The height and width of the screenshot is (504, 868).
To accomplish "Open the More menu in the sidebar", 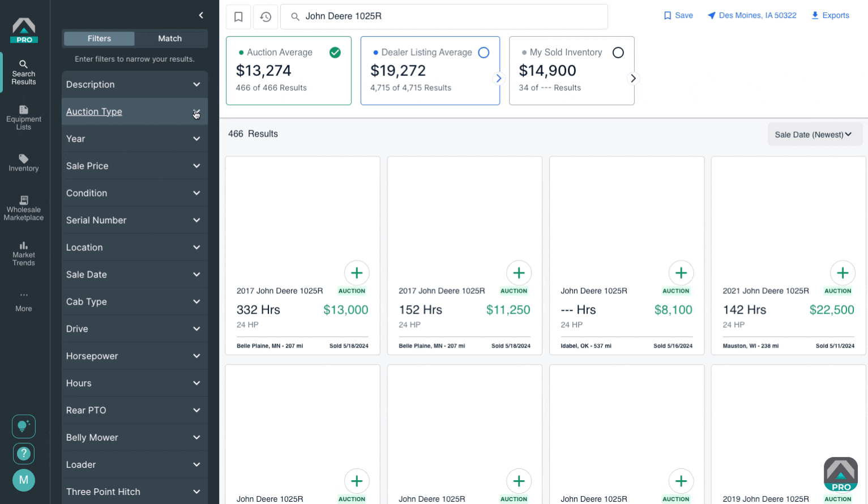I will coord(24,302).
